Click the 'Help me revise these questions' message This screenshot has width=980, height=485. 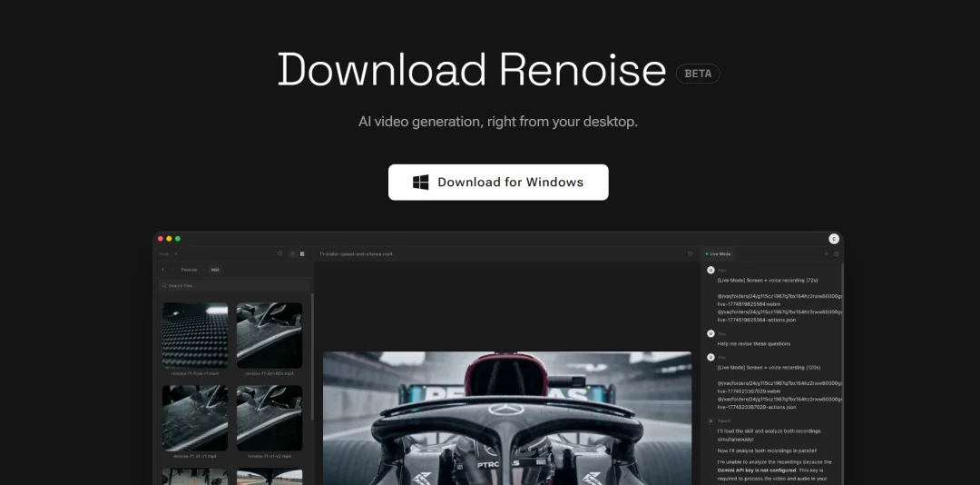coord(754,343)
